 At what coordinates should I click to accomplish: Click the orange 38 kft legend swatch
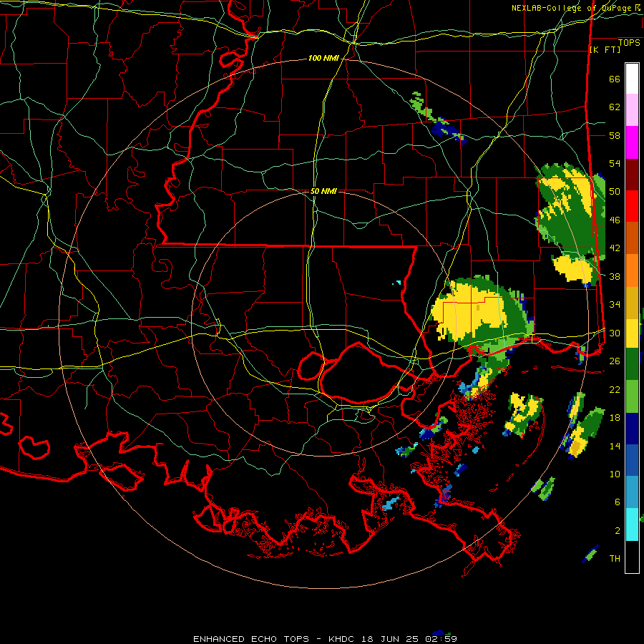[632, 270]
